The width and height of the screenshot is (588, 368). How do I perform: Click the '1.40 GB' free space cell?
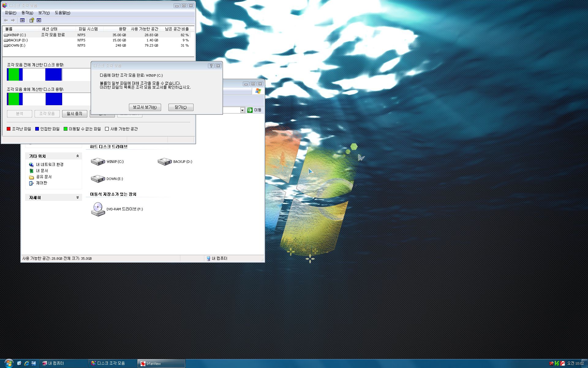[152, 40]
